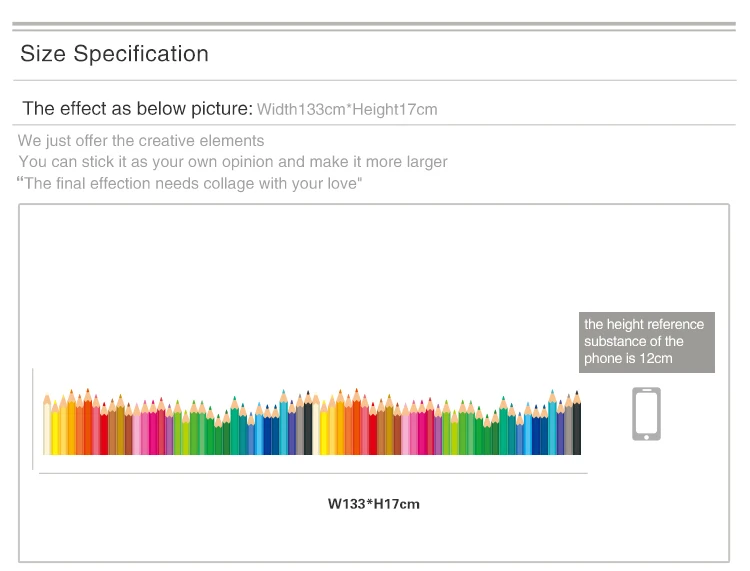Click "The effect as below picture:" text

pos(137,108)
